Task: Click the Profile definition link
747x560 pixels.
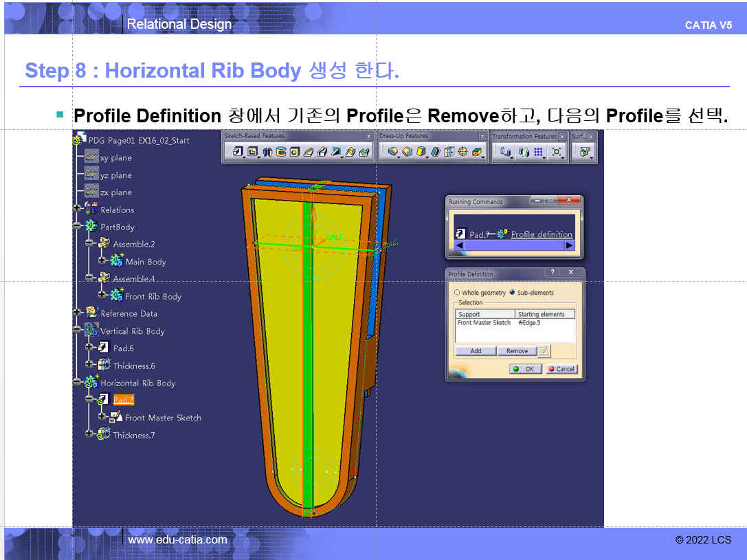Action: 542,234
